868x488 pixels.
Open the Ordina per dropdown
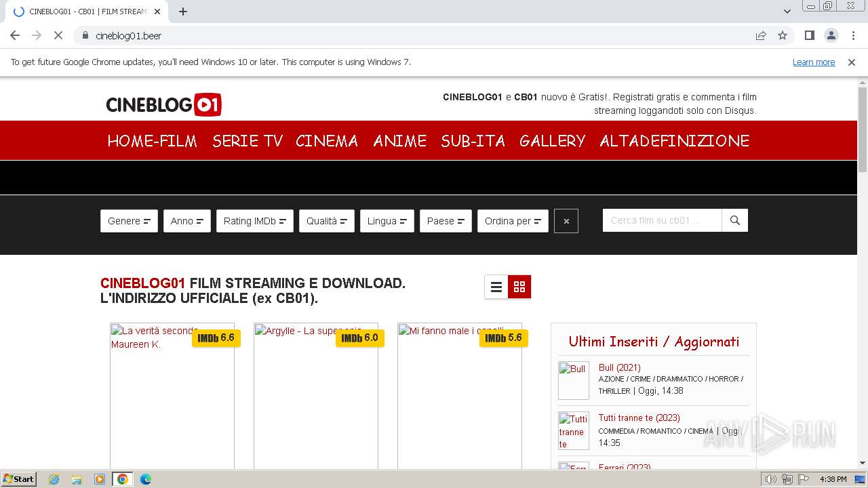pos(513,221)
